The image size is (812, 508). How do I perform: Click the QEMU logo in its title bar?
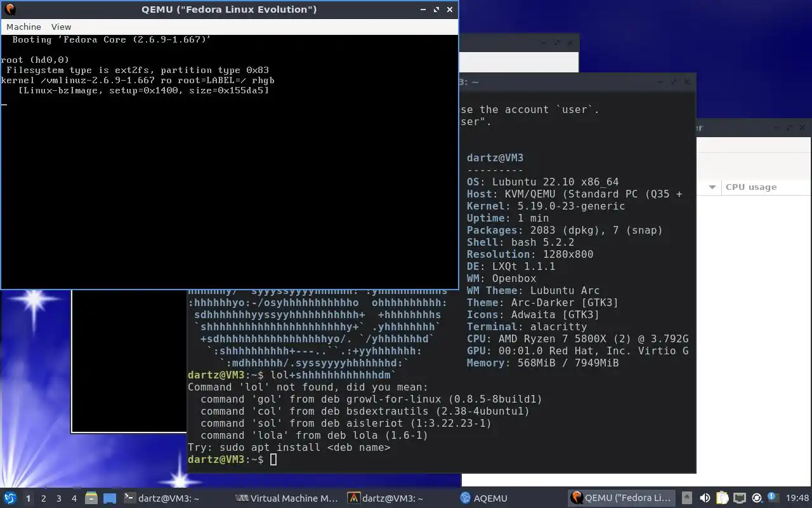click(10, 10)
